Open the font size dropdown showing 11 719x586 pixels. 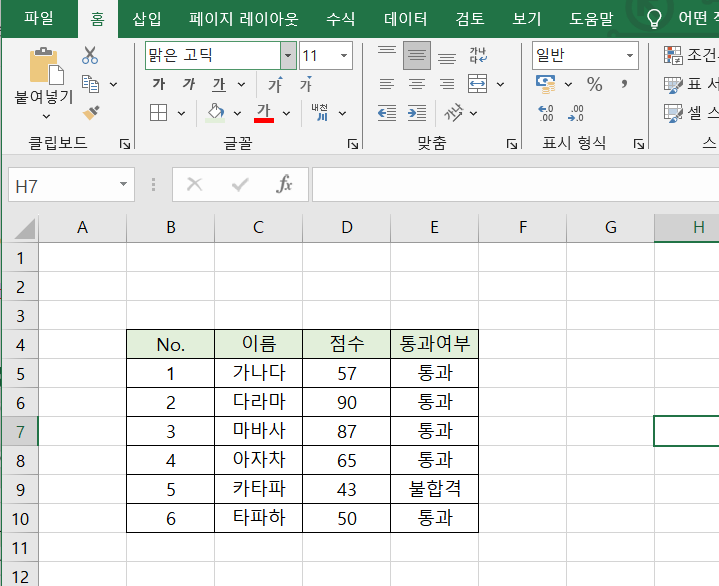point(344,55)
